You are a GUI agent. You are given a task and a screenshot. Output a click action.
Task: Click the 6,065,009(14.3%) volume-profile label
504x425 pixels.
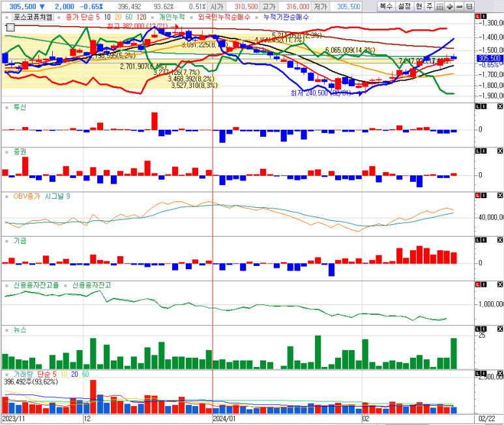click(350, 50)
